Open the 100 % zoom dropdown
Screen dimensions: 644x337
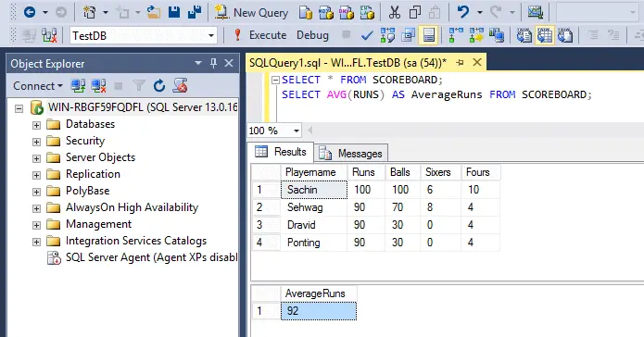coord(297,131)
